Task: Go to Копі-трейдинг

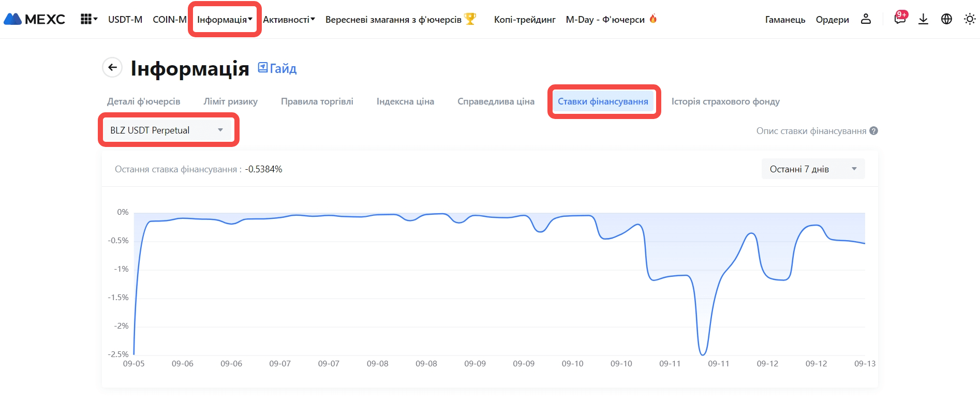Action: 524,20
